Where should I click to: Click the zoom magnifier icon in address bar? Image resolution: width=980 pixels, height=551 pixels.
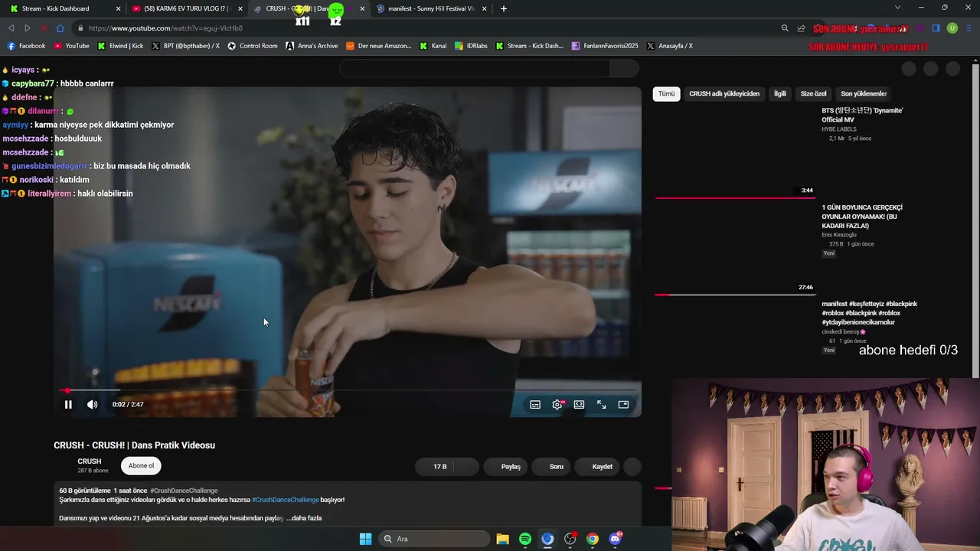[785, 28]
